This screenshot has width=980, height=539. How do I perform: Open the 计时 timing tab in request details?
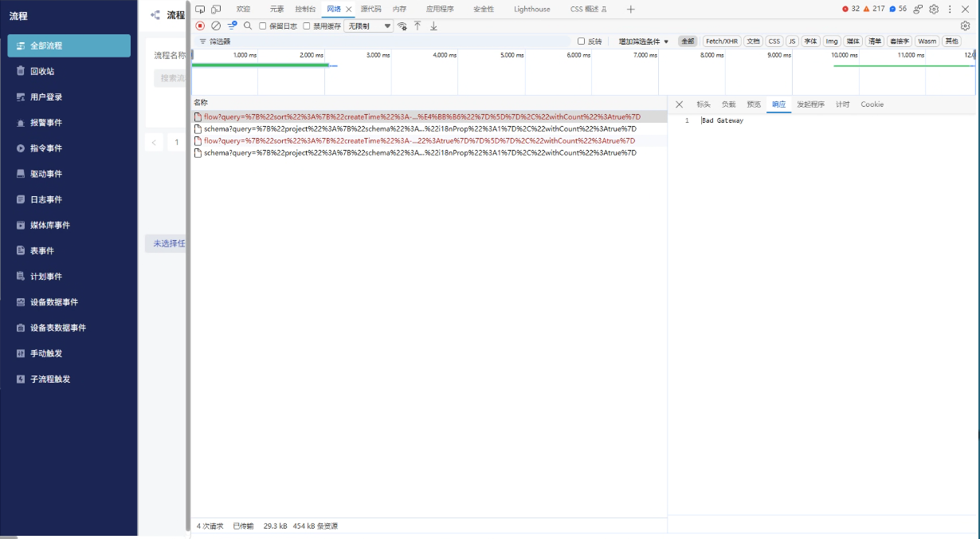point(843,104)
